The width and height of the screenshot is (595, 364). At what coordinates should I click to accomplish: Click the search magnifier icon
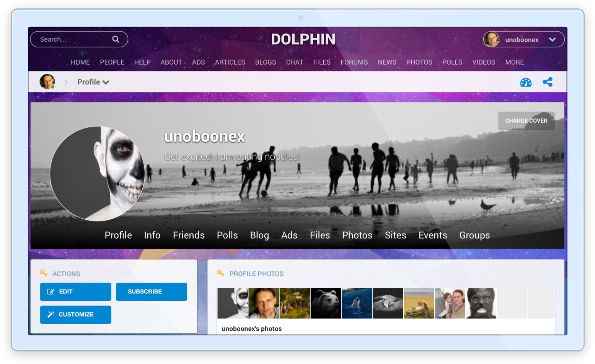(x=115, y=39)
